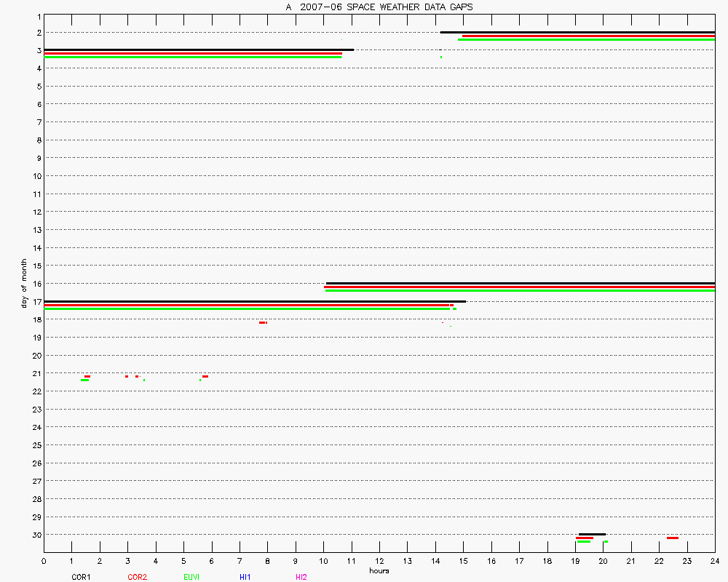Click the blue HI1 legend label
728x582 pixels.
pos(245,577)
